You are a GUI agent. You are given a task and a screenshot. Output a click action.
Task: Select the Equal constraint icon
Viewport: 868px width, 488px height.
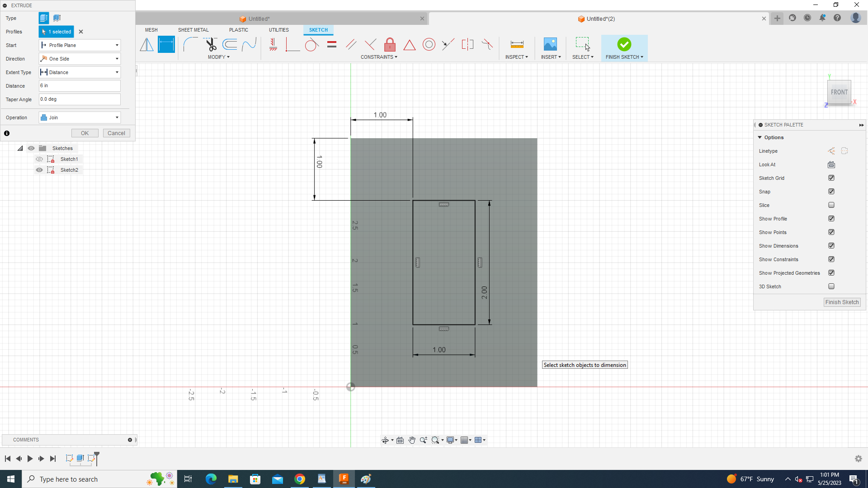[x=332, y=44]
